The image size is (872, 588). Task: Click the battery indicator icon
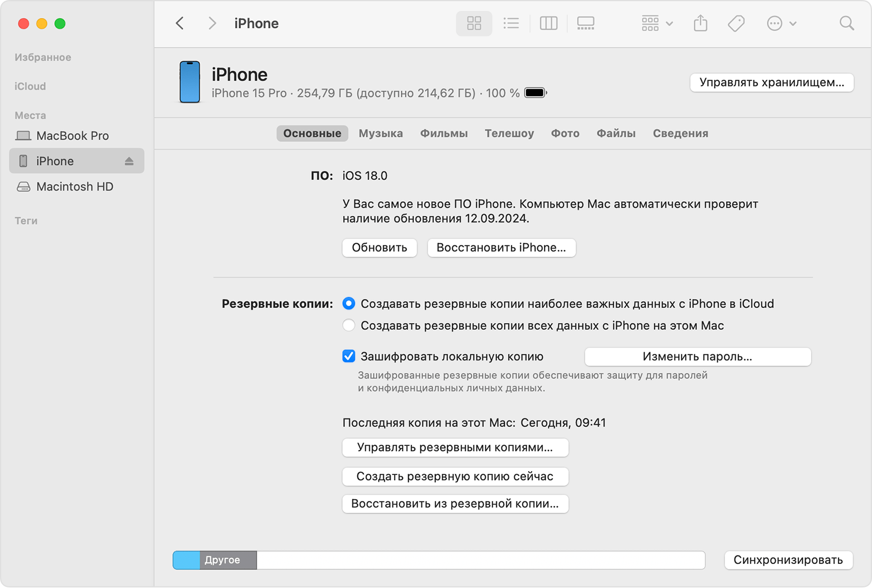[x=535, y=93]
